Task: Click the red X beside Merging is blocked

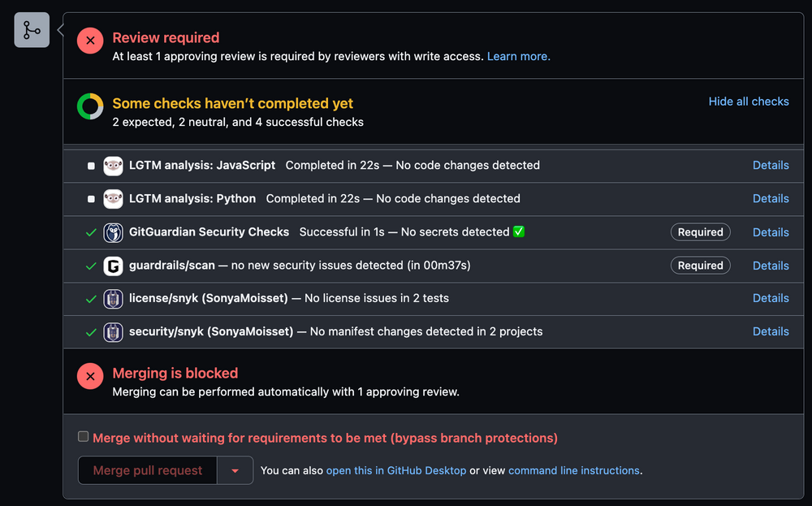Action: pos(89,376)
